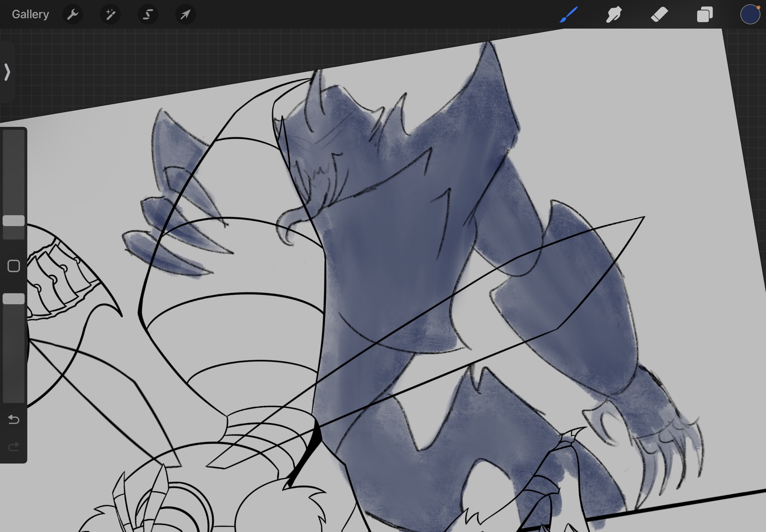Open the Gallery view

30,15
